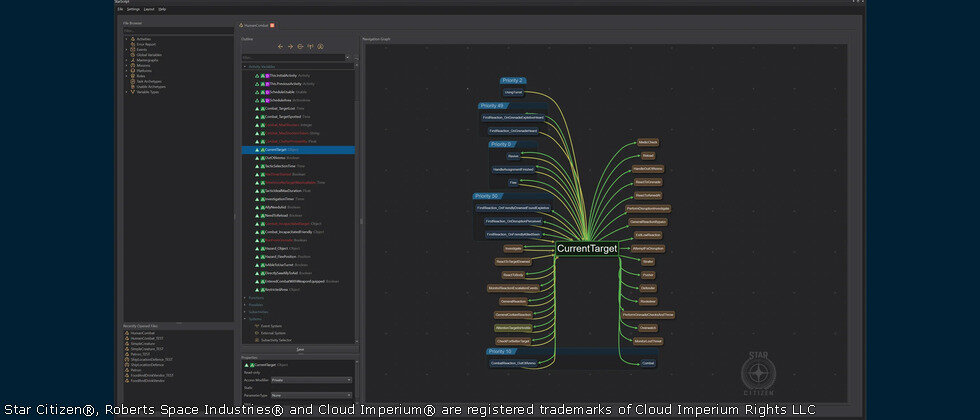Open the Access Modifier dropdown showing Private
Image resolution: width=980 pixels, height=420 pixels.
(311, 379)
